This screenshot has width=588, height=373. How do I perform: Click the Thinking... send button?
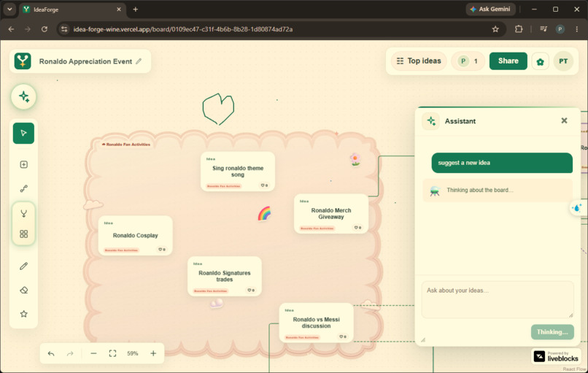tap(552, 332)
